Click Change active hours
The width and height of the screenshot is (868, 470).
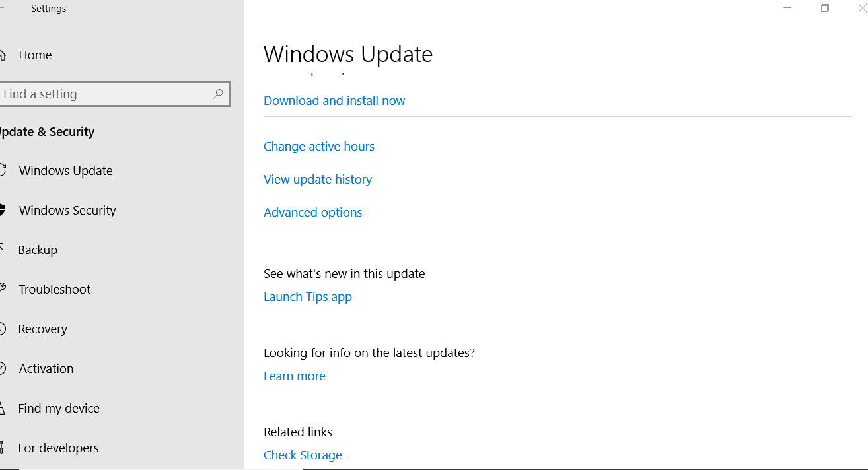click(x=319, y=146)
